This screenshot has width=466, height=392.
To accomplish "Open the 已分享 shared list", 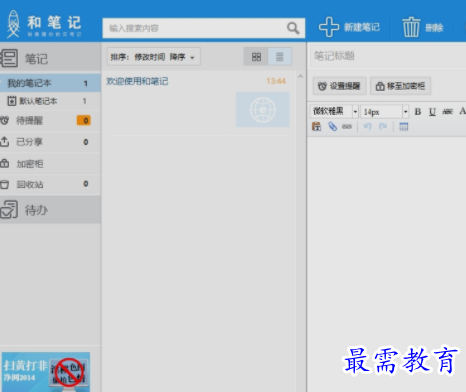I will (x=50, y=142).
